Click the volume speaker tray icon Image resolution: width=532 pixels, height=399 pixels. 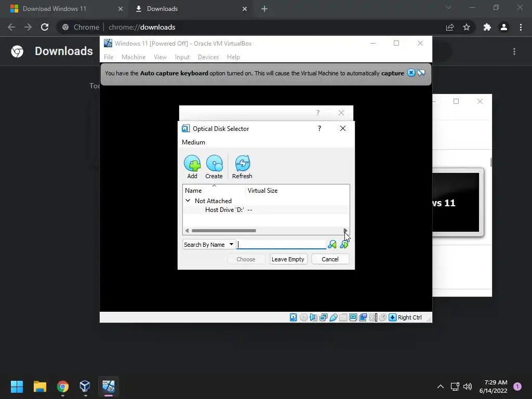click(x=468, y=387)
